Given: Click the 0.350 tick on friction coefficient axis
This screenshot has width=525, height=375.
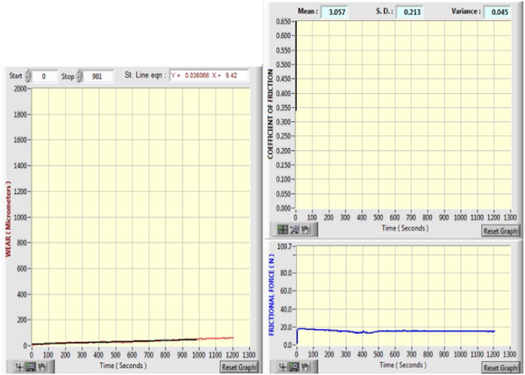Looking at the screenshot, I should pyautogui.click(x=283, y=108).
